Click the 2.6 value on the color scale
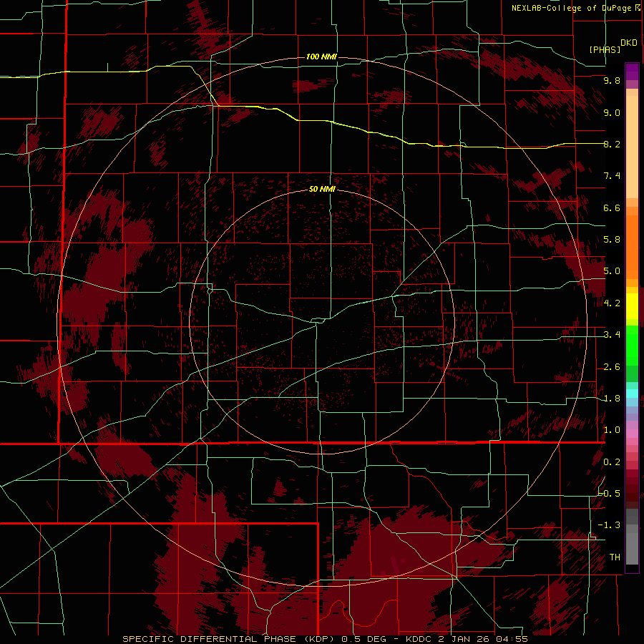Image resolution: width=644 pixels, height=644 pixels. point(612,367)
